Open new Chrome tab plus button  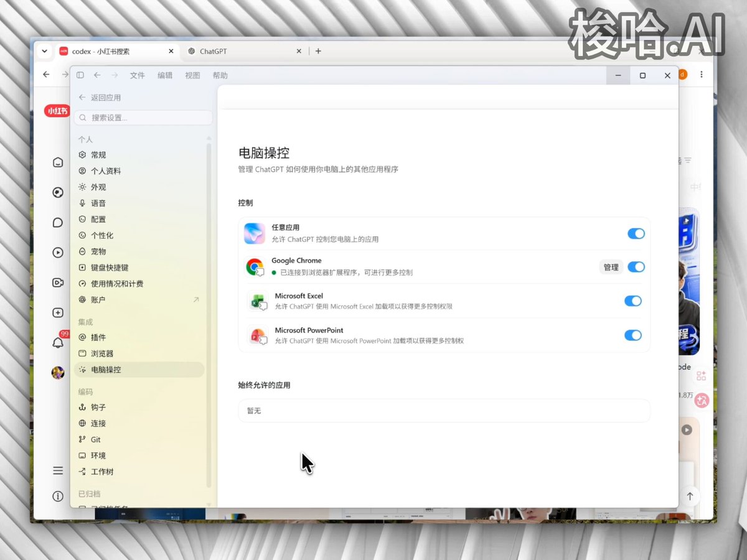(x=318, y=52)
